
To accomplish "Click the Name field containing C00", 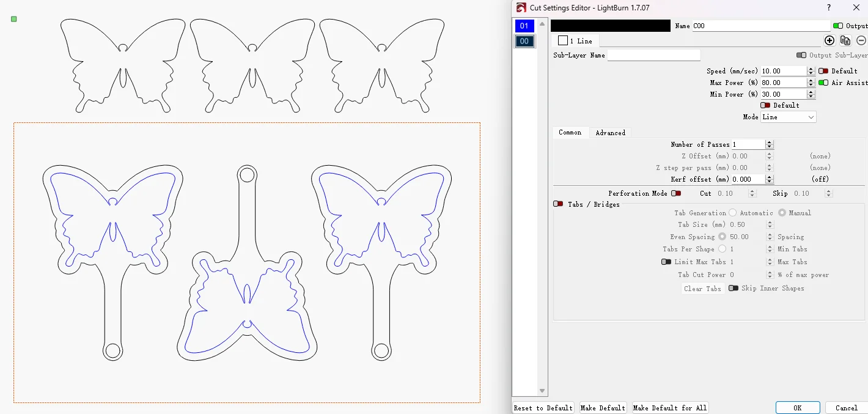I will (x=761, y=26).
